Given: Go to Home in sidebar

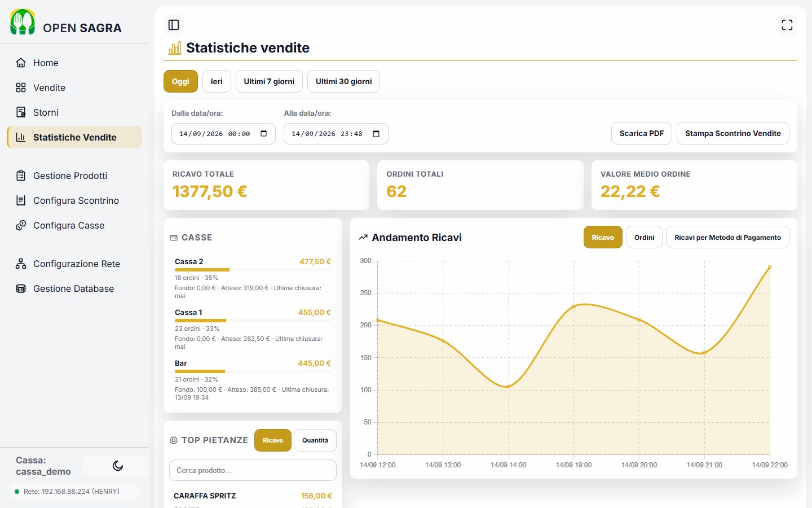Looking at the screenshot, I should click(74, 63).
